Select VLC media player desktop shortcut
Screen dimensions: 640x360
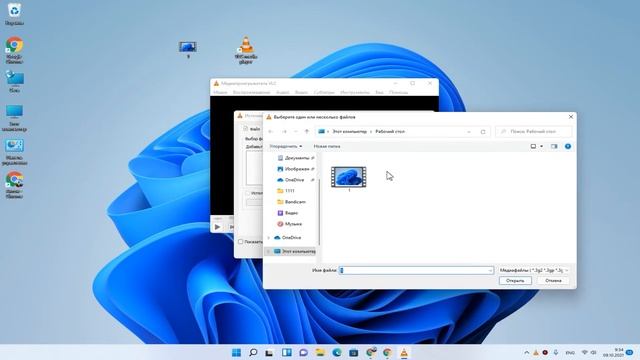(246, 50)
